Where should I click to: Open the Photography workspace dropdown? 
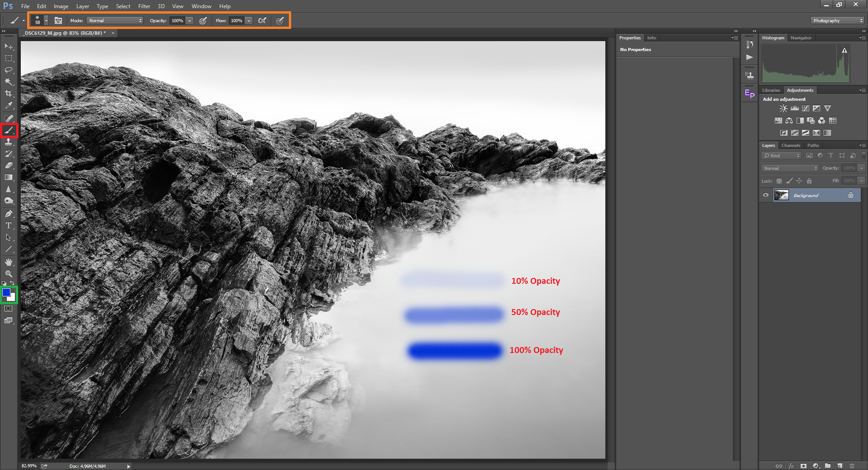pos(837,20)
